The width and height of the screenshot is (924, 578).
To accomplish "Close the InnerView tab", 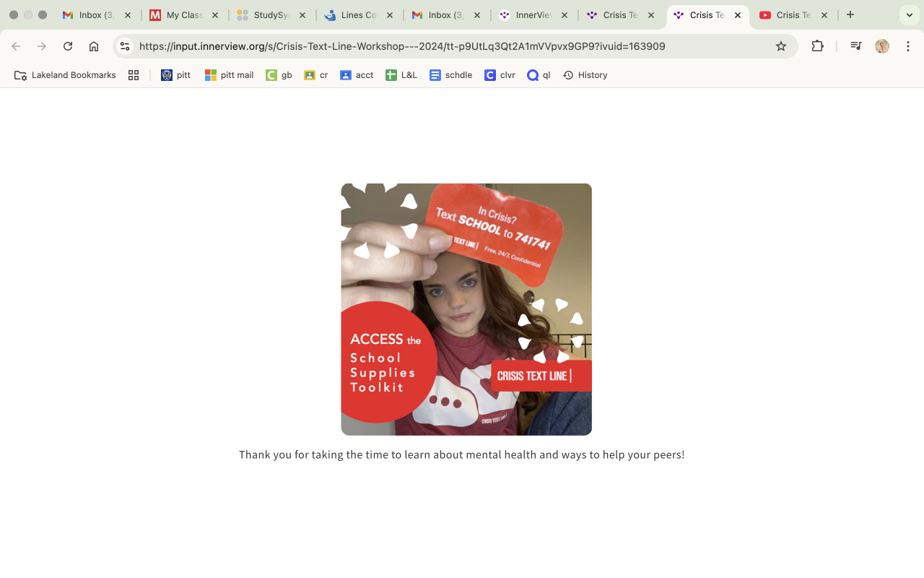I will click(x=564, y=15).
